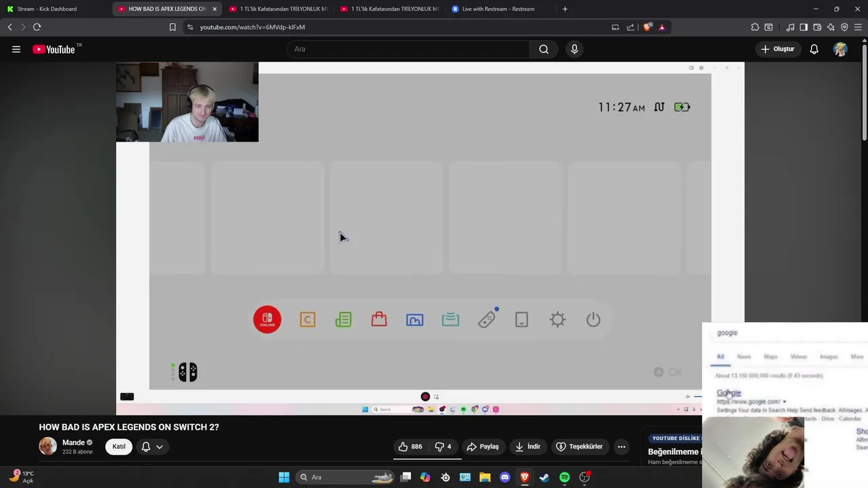Open Spotify from the taskbar
This screenshot has width=868, height=488.
564,477
